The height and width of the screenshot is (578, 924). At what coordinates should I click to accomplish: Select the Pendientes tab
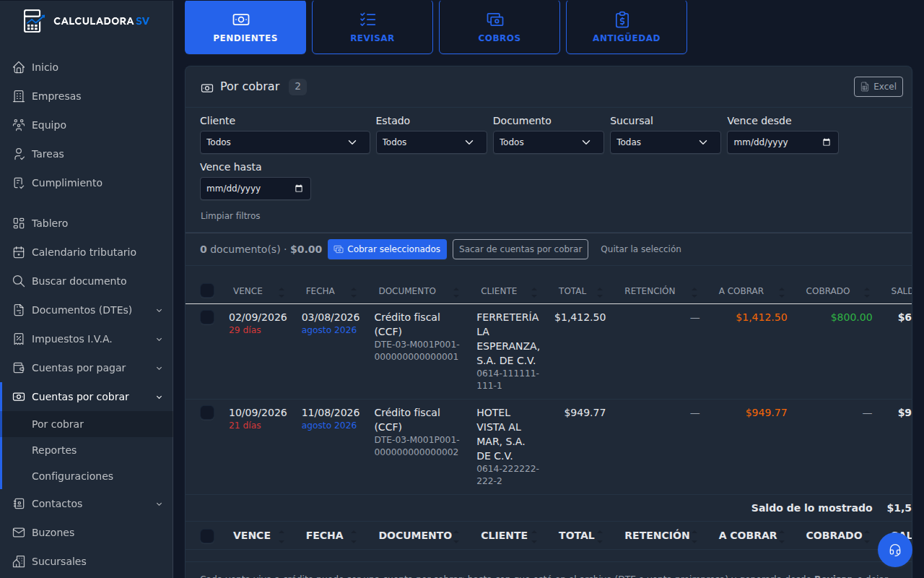(245, 27)
